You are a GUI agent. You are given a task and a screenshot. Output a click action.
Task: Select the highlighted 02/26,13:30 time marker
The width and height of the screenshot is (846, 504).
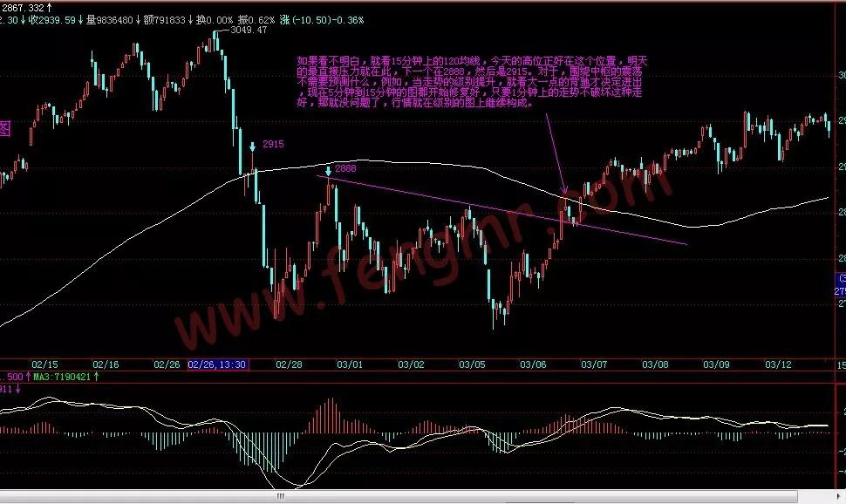(218, 364)
